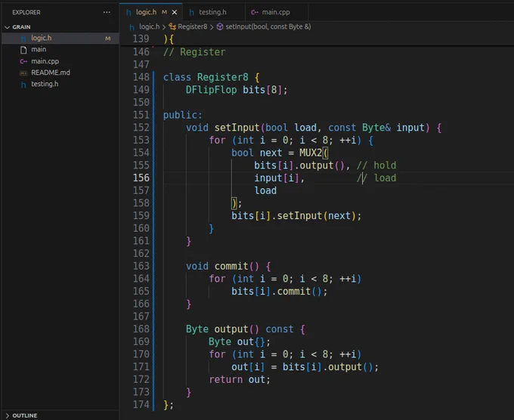Click "Byte out{};" on line 169
The image size is (514, 420).
(x=240, y=341)
